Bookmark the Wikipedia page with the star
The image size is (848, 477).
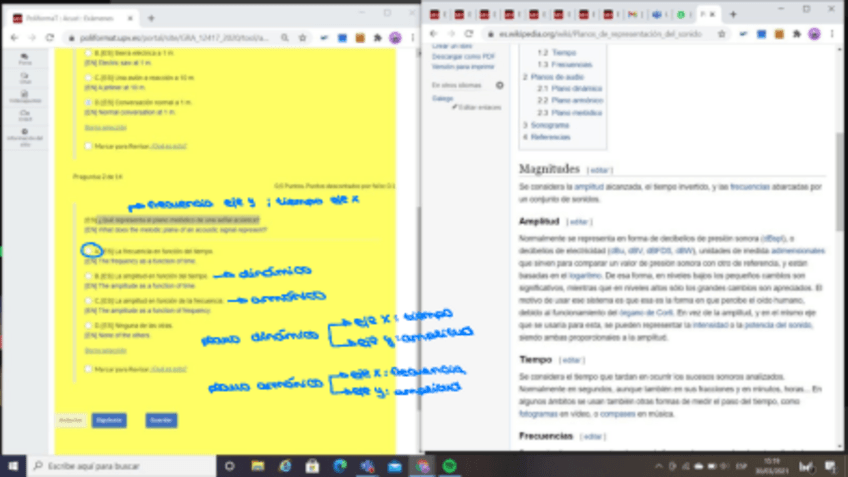tap(721, 34)
